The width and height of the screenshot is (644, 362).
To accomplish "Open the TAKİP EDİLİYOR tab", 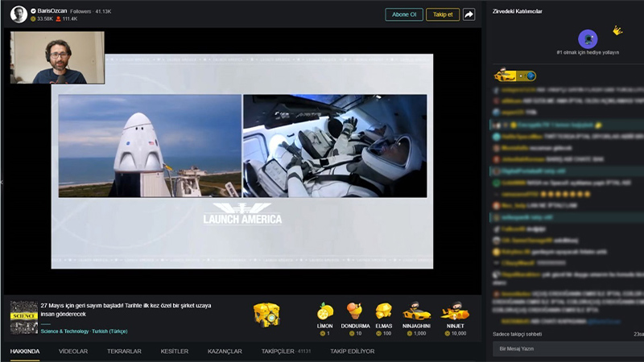I will coord(352,352).
